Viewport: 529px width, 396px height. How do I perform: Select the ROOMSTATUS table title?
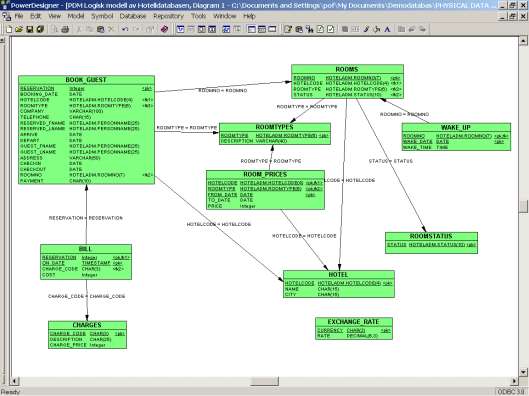click(x=431, y=236)
